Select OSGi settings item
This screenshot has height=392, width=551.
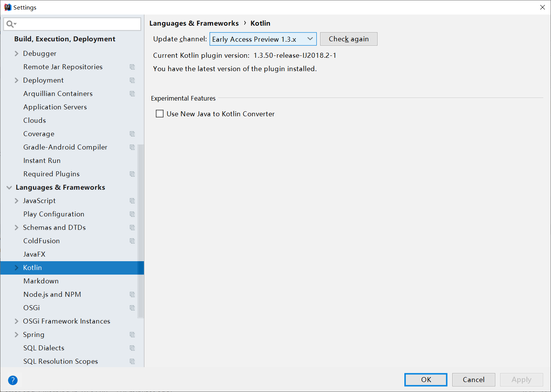click(x=31, y=308)
